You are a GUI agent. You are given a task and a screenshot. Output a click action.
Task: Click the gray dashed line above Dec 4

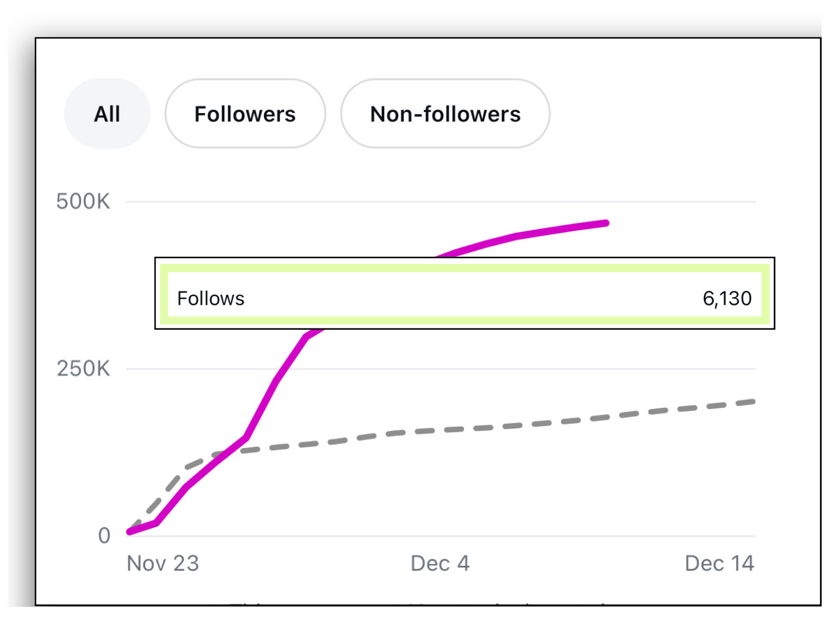[x=440, y=430]
